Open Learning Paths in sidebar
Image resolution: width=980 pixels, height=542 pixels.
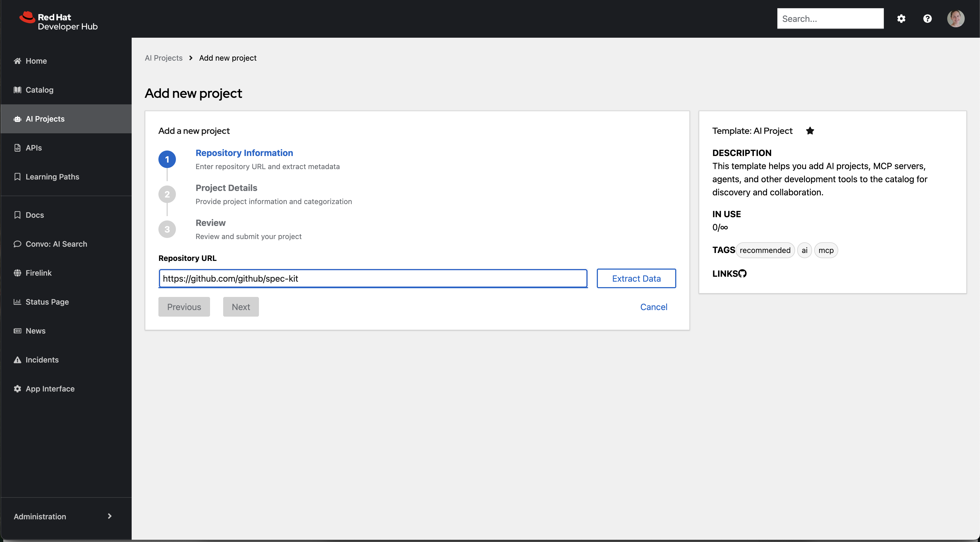click(52, 176)
